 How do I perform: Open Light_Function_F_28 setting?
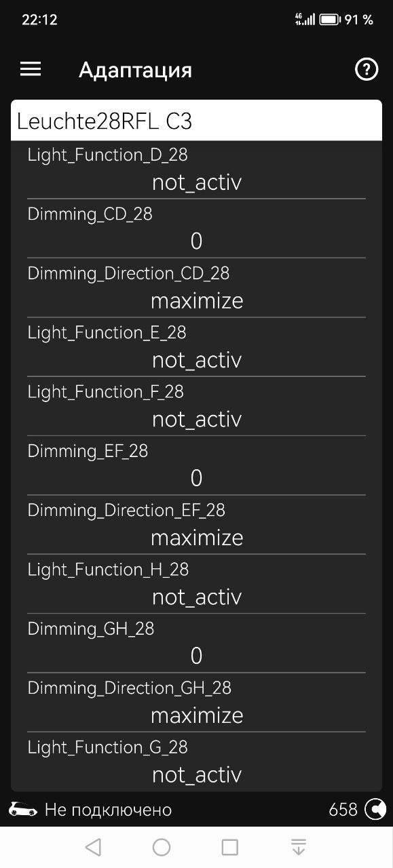click(196, 407)
